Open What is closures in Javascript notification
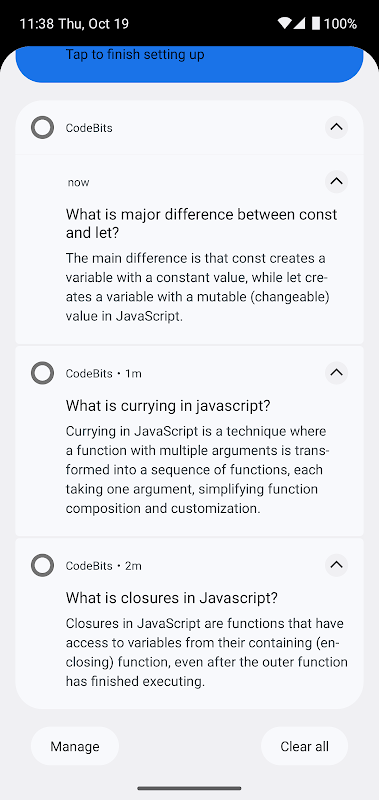This screenshot has width=379, height=800. click(x=189, y=623)
